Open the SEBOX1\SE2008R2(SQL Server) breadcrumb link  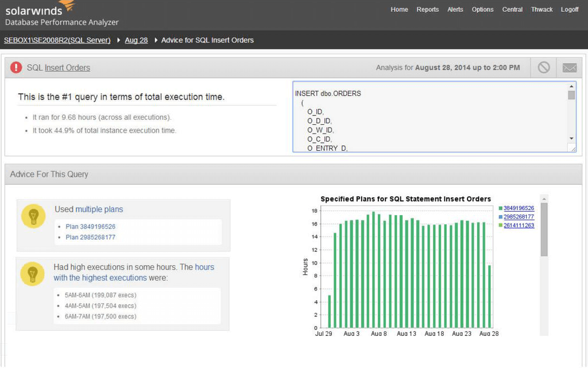pos(57,40)
